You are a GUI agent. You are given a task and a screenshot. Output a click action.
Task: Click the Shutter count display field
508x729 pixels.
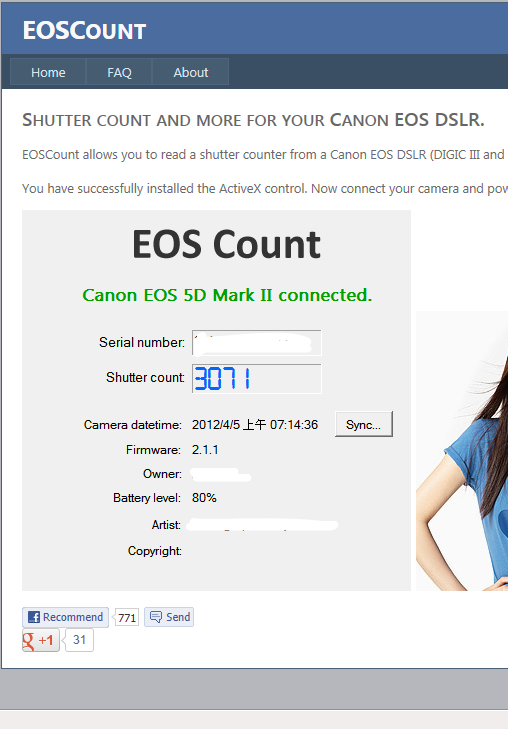pos(257,378)
